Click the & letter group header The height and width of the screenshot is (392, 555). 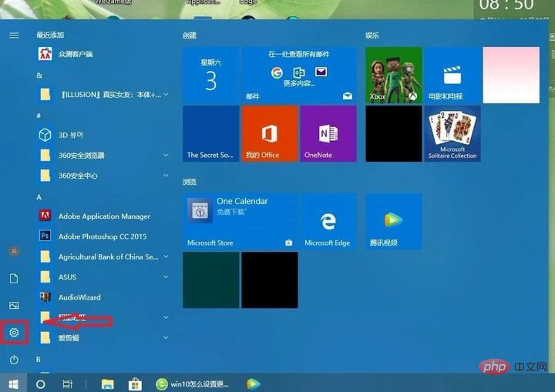click(x=39, y=75)
